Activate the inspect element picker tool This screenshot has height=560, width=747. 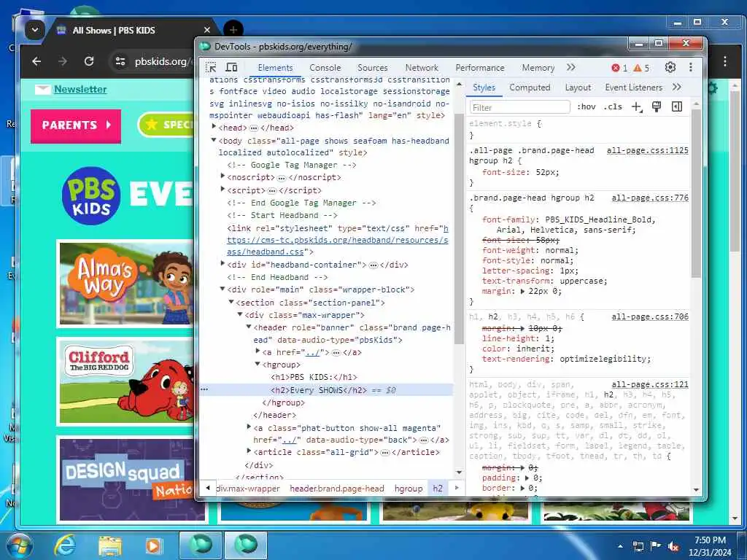pos(211,67)
